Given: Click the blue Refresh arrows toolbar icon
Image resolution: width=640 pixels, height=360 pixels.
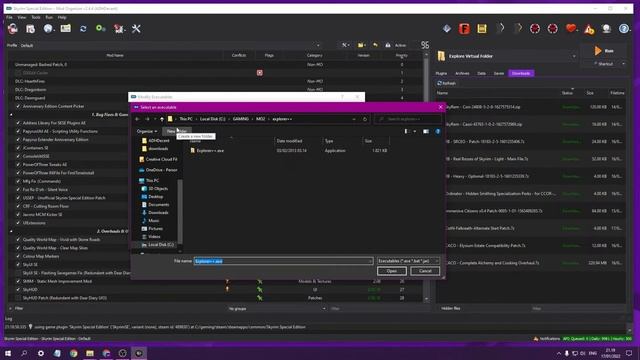Looking at the screenshot, I should tap(83, 29).
